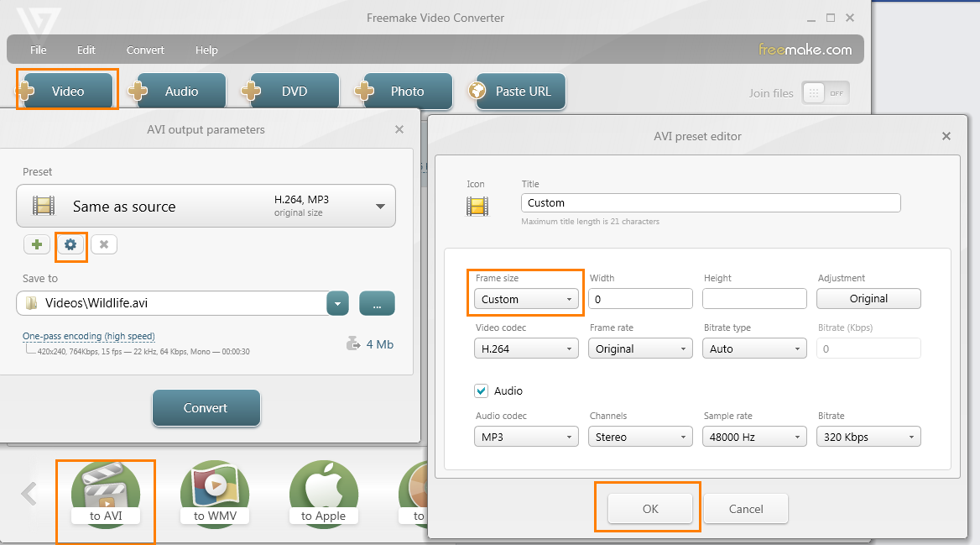Toggle the Join files switch
The image size is (980, 545).
[x=825, y=93]
